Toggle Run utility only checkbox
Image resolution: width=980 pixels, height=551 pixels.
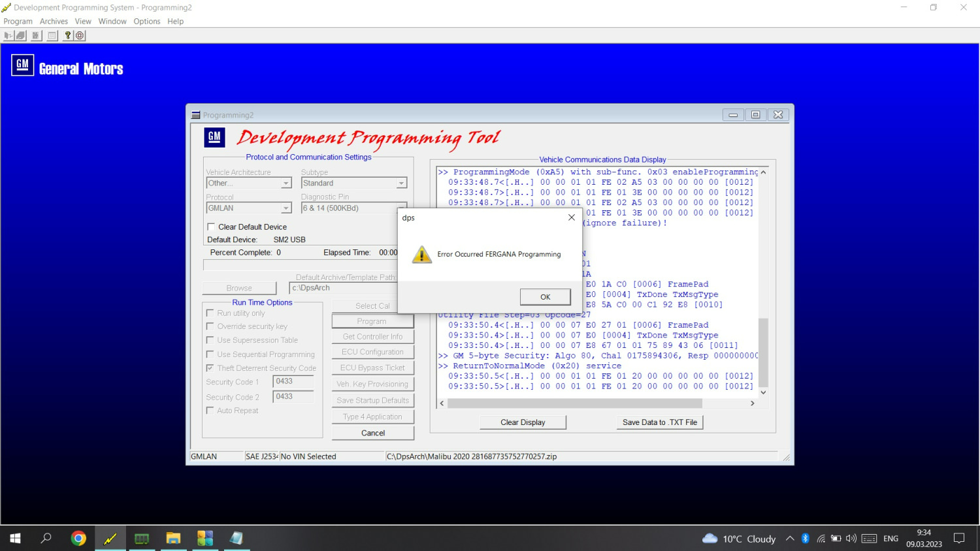[x=210, y=313]
